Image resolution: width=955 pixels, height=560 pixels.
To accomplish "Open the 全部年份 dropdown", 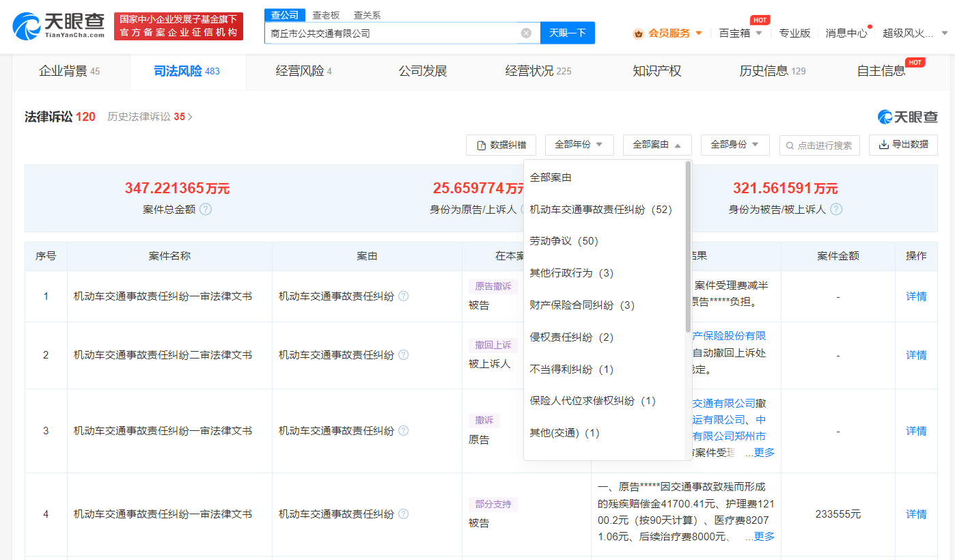I will [x=579, y=145].
